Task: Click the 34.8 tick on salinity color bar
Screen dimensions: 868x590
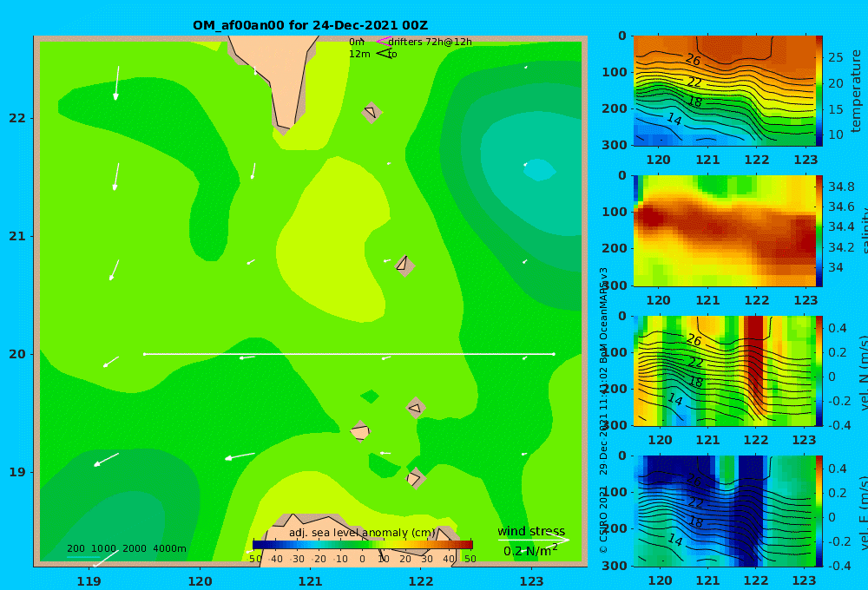Action: [x=841, y=187]
